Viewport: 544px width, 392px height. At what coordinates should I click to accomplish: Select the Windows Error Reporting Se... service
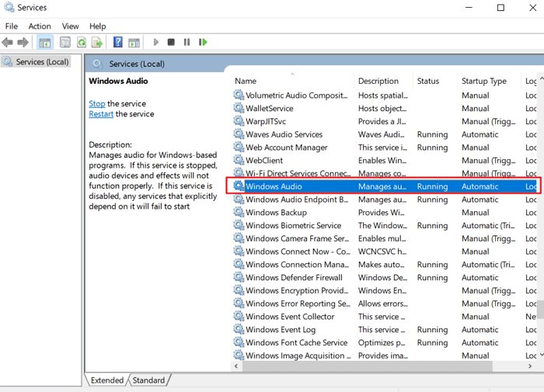(x=384, y=304)
